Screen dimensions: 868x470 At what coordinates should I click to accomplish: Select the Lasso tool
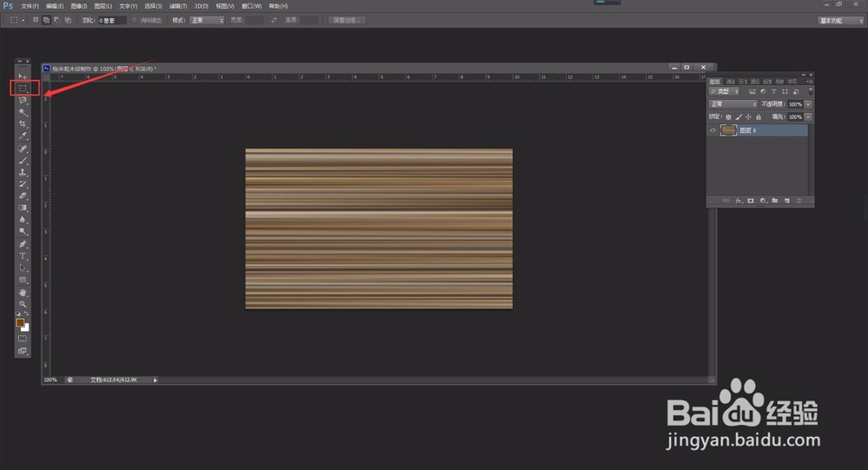click(23, 100)
